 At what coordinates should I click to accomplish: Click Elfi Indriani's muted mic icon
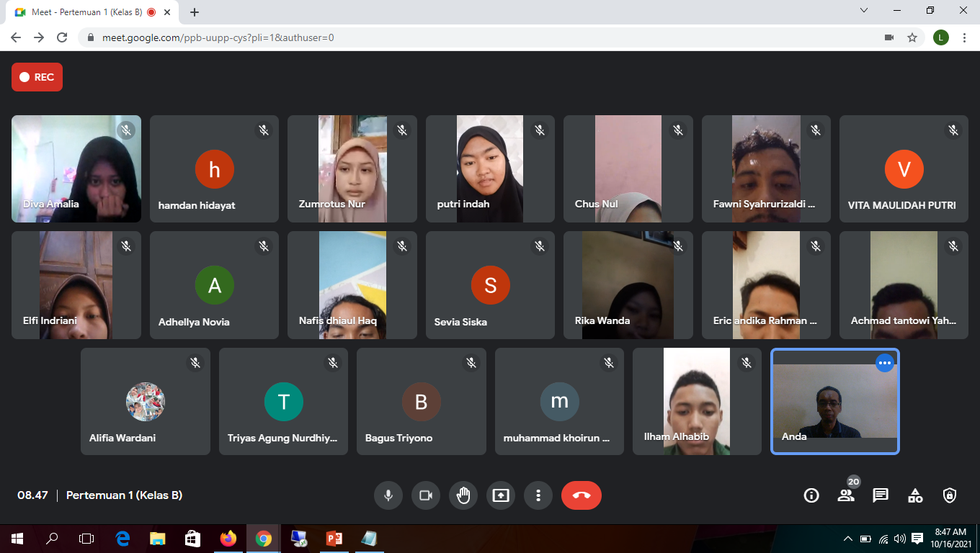126,246
